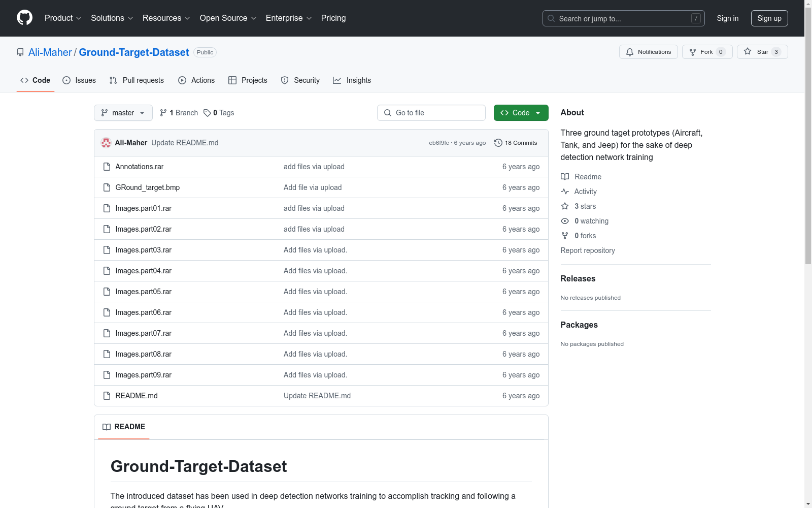Open Images.part01.rar
812x508 pixels.
point(144,208)
